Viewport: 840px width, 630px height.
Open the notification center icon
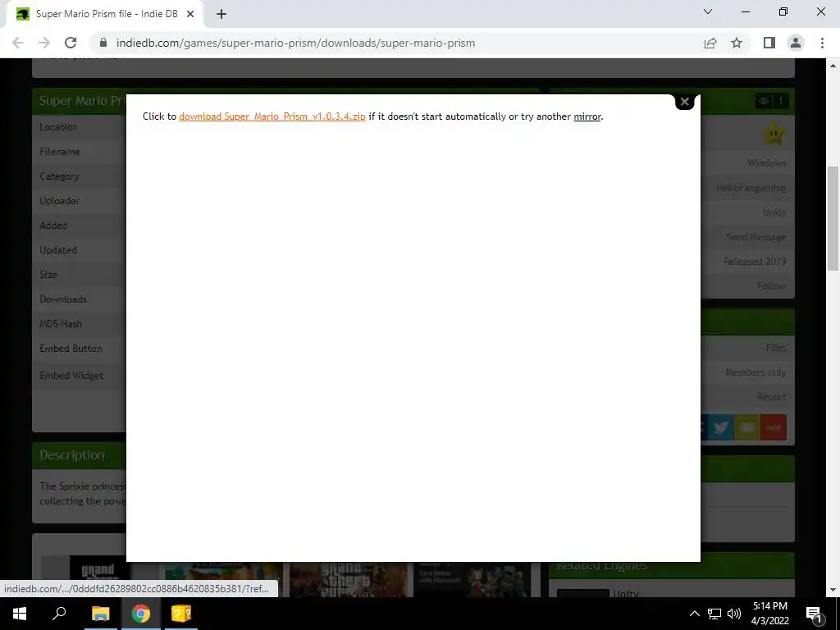(x=814, y=614)
